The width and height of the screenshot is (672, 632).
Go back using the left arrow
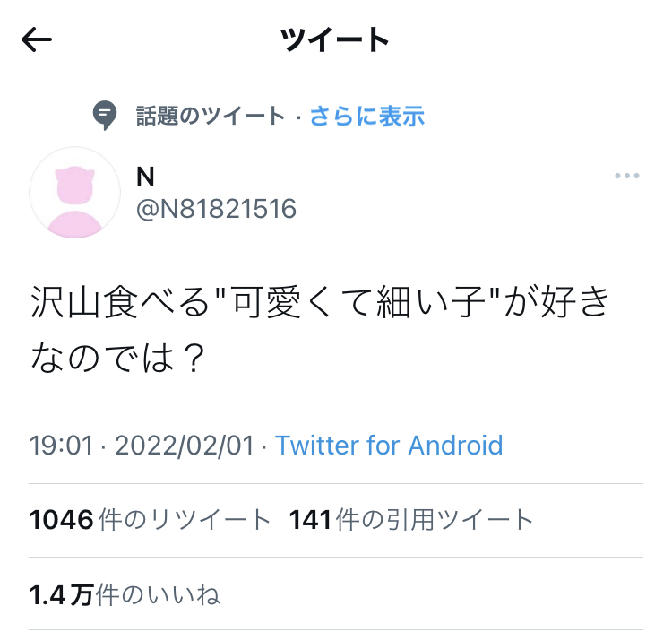(37, 39)
